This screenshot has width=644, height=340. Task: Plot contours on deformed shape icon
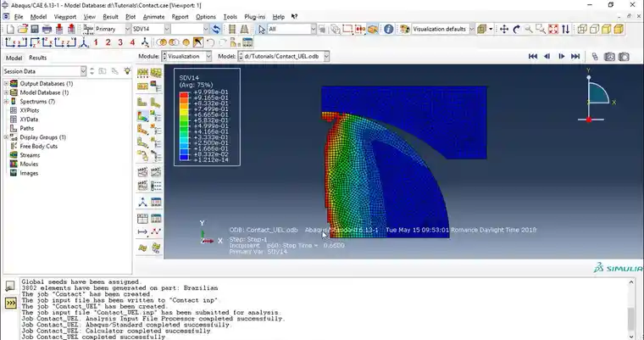click(142, 116)
